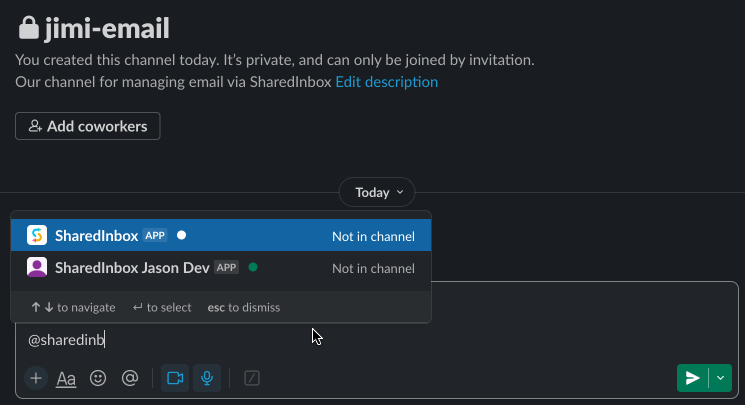This screenshot has width=745, height=405.
Task: Click the 'esc to dismiss' hint
Action: tap(244, 308)
